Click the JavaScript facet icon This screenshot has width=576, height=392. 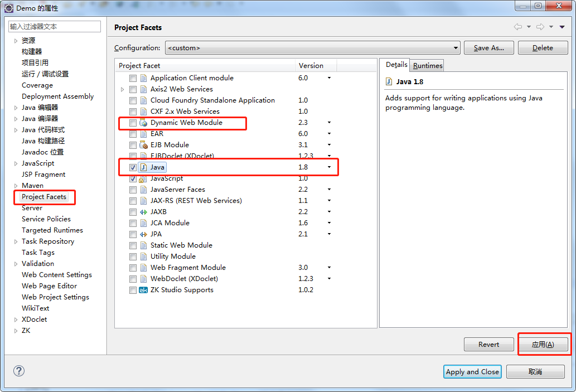pos(144,178)
